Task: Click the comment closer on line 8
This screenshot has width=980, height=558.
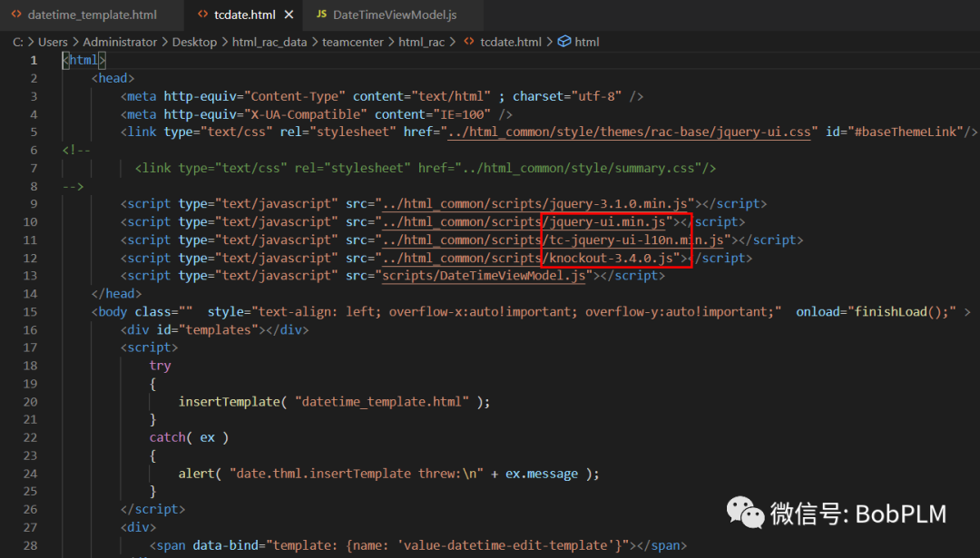Action: (73, 186)
